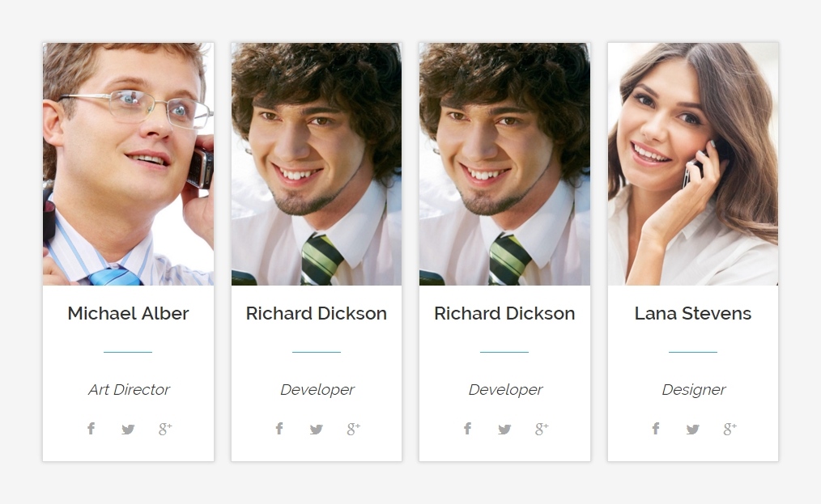Click the Michael Alber name heading

pos(128,314)
